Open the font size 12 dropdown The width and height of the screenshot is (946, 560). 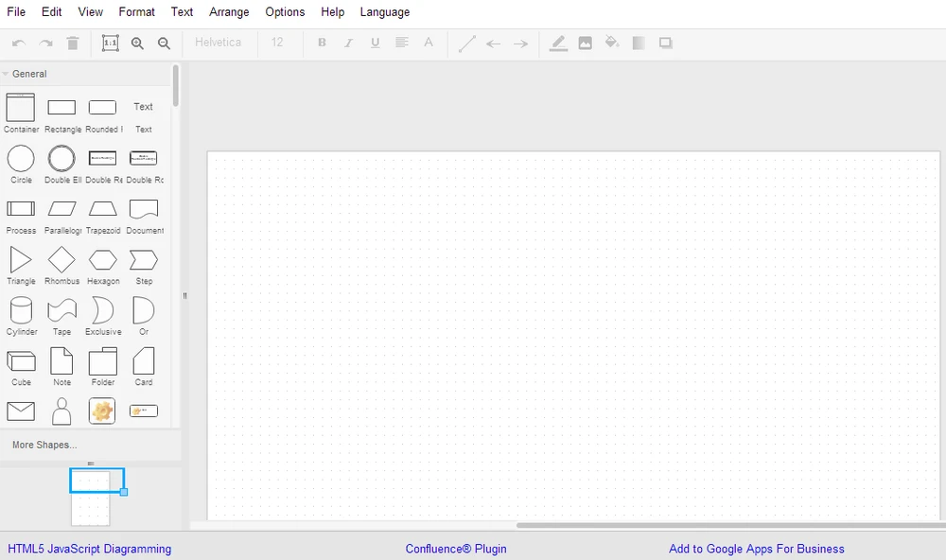275,43
